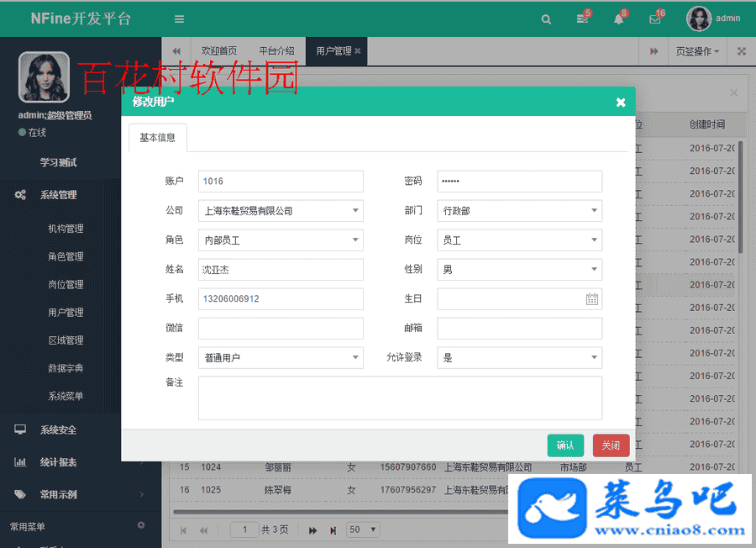This screenshot has width=756, height=548.
Task: Click the 微信 input field
Action: [281, 329]
